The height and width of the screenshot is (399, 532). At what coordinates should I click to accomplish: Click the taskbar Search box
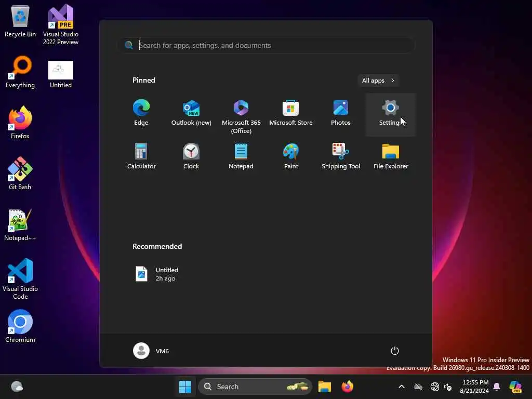click(255, 387)
